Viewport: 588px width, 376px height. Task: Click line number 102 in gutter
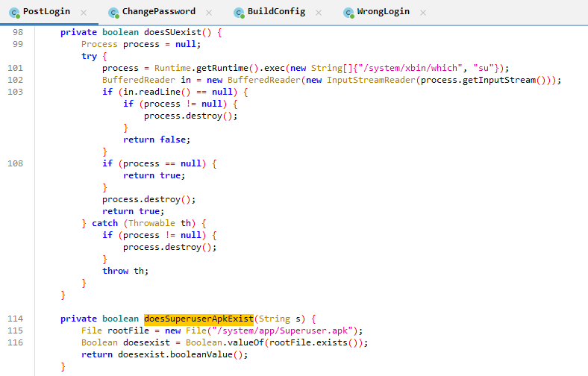16,81
